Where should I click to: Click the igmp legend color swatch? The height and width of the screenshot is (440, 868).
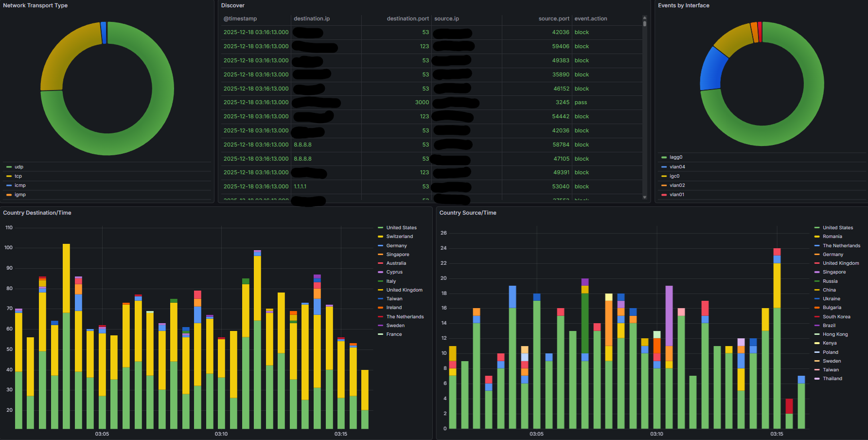[x=9, y=195]
